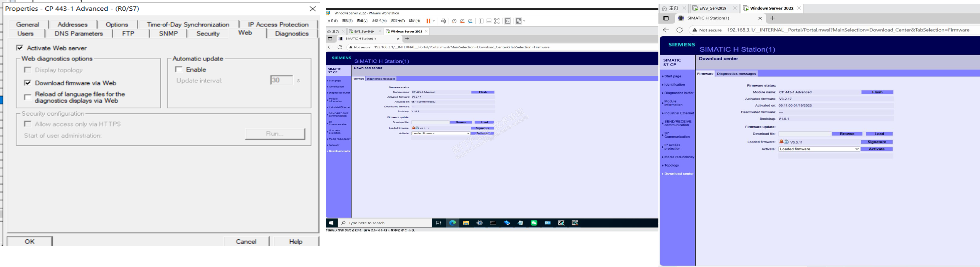980x267 pixels.
Task: Reload the page in the right browser
Action: 680,30
